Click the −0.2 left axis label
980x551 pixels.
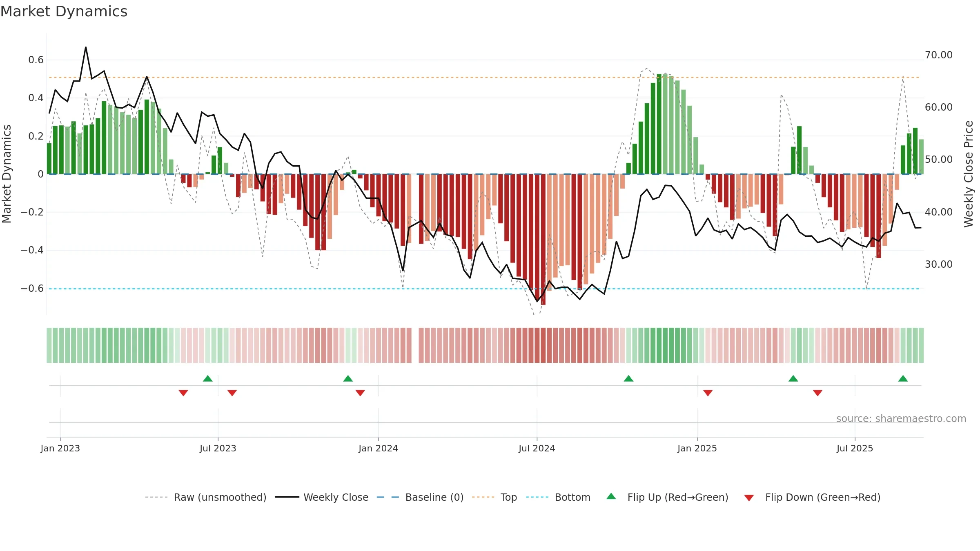click(32, 212)
